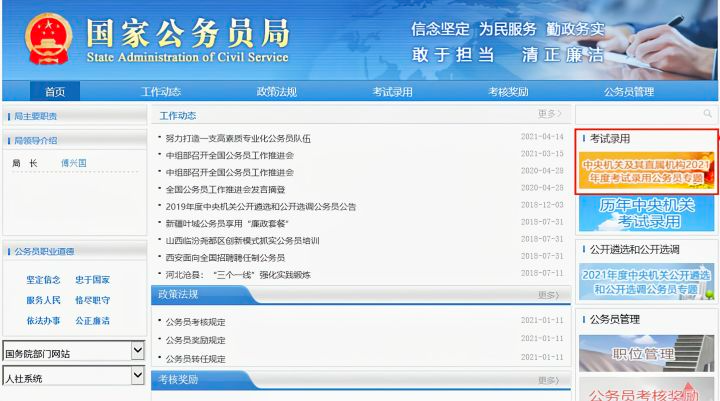The image size is (720, 401).
Task: Click the date 2021-04-14
Action: 542,137
